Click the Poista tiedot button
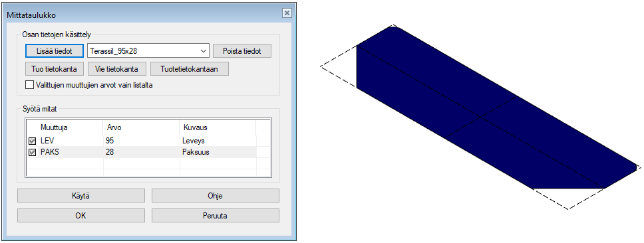Viewport: 644px width, 243px height. tap(242, 51)
